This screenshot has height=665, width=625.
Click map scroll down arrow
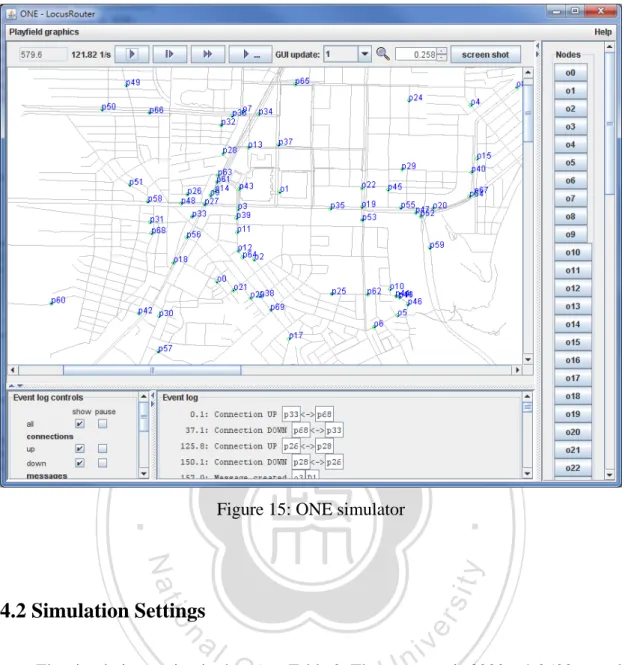528,359
